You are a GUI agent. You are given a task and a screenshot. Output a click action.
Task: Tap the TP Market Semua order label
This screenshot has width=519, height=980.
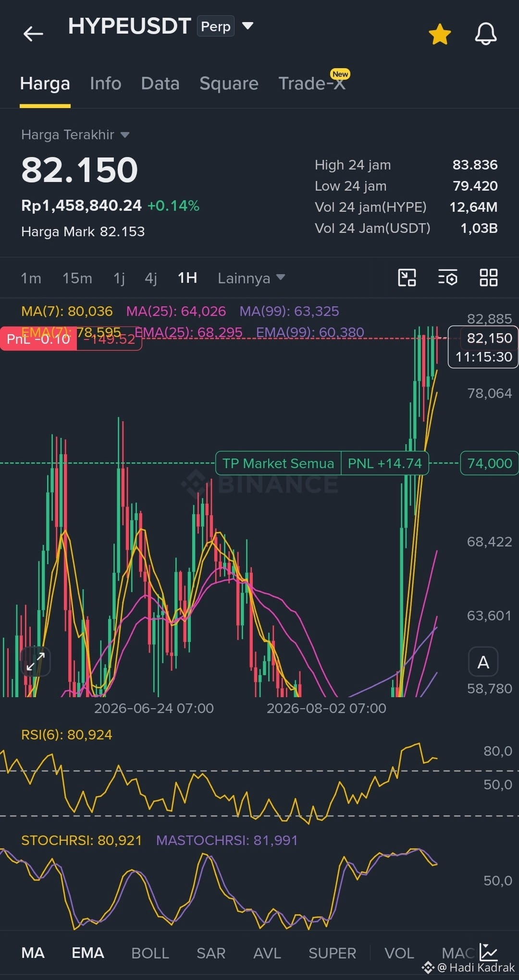point(278,463)
